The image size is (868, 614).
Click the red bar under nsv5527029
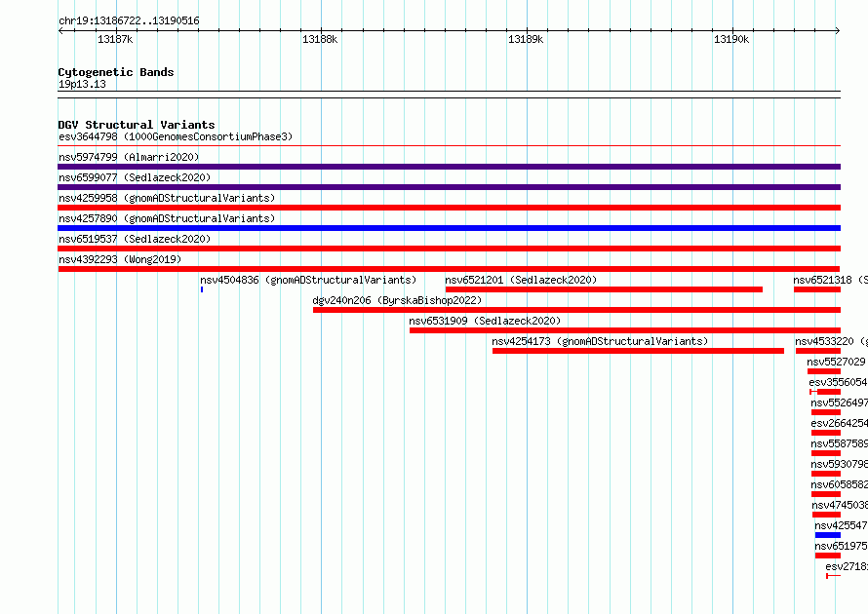point(824,371)
